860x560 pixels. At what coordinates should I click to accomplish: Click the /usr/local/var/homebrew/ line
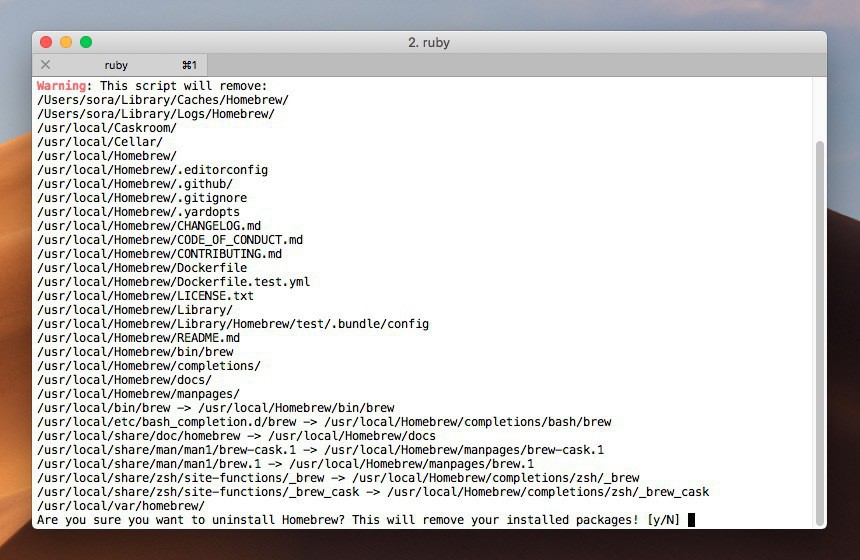click(x=121, y=506)
